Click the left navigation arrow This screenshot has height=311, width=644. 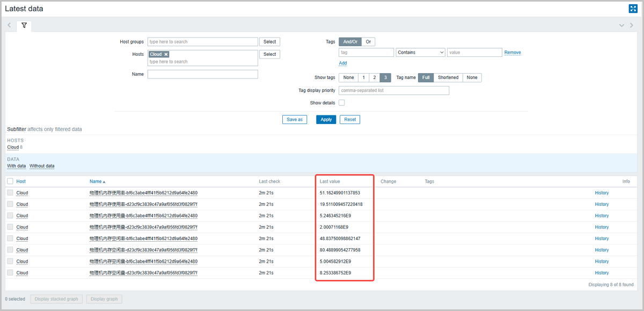(9, 25)
